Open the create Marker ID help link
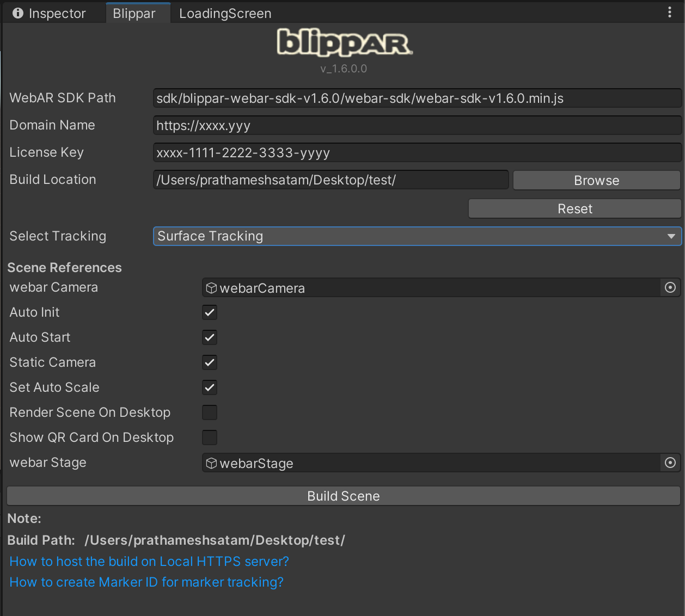Viewport: 685px width, 616px height. coord(146,582)
